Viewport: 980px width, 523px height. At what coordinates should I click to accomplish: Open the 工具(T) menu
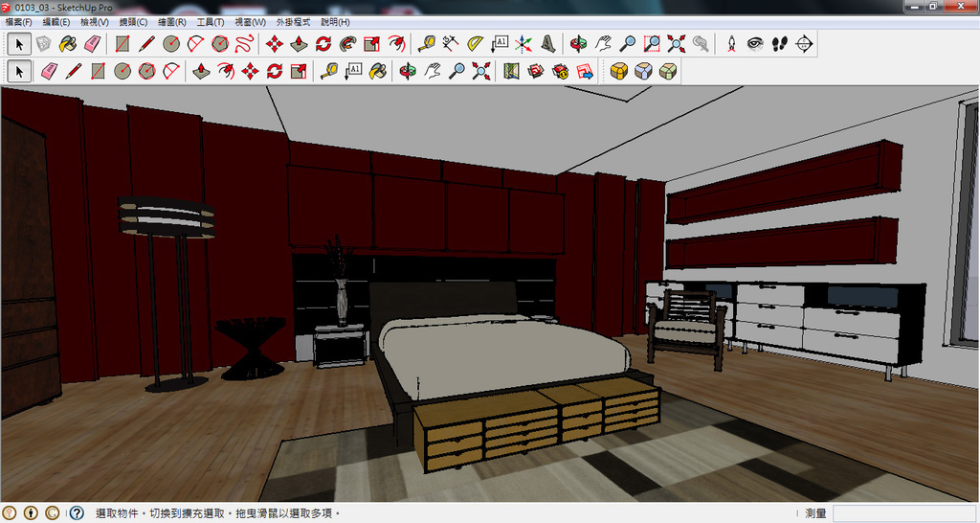point(210,22)
